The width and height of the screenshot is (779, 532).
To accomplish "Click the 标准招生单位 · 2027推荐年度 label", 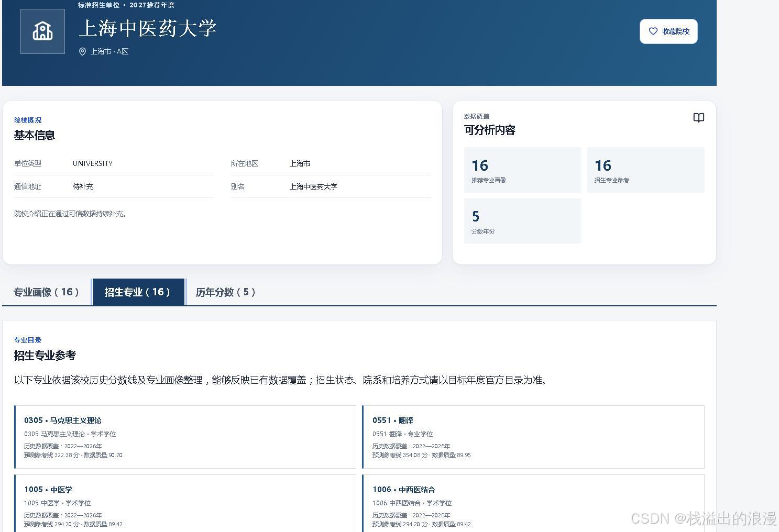I will click(126, 5).
